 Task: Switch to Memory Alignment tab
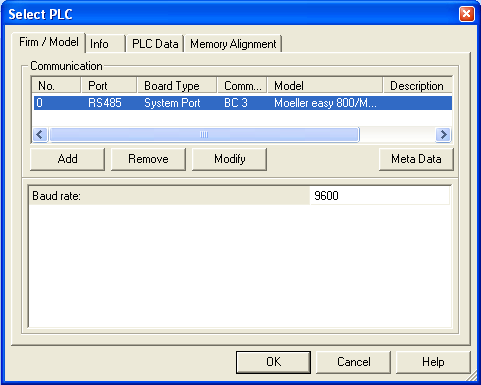tap(233, 44)
